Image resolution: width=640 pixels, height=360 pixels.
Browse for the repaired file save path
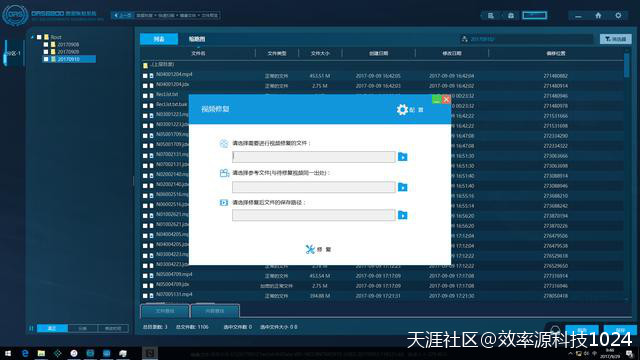(402, 215)
